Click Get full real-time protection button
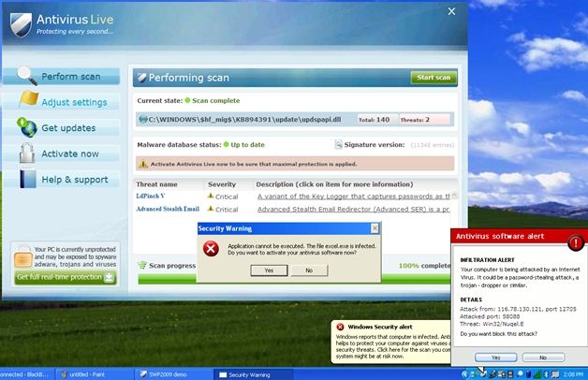 pos(65,277)
